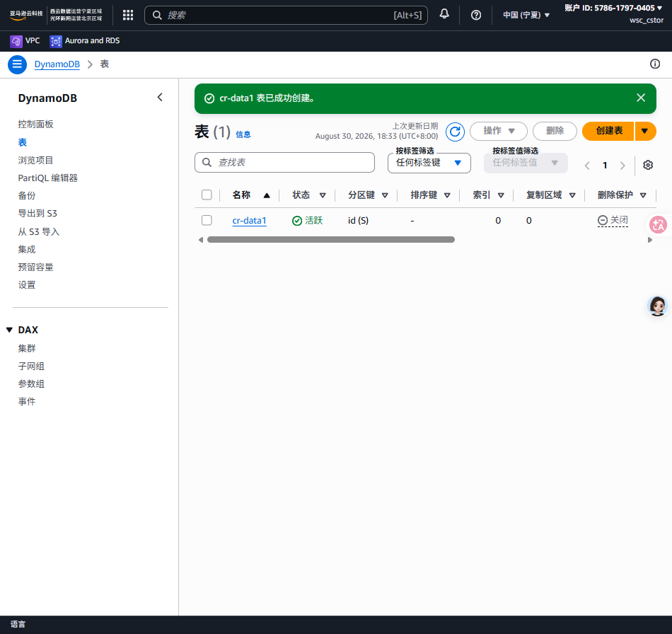This screenshot has height=634, width=672.
Task: Open DAX 事件 events
Action: (27, 402)
